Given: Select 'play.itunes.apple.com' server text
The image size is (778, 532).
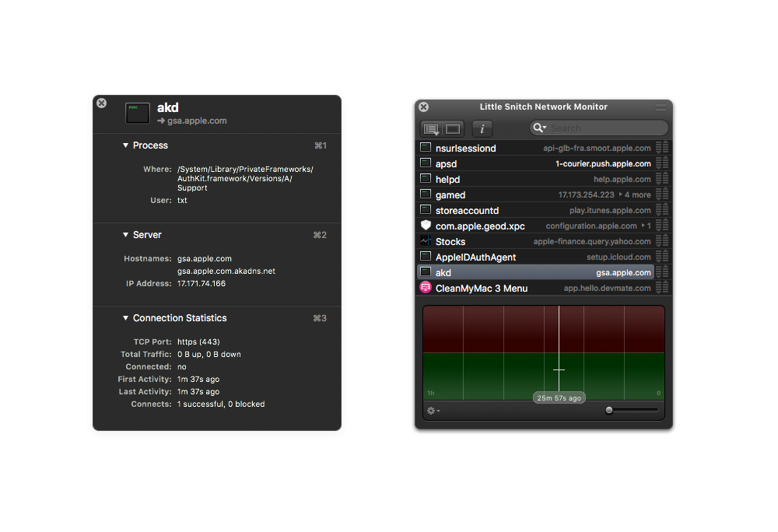Looking at the screenshot, I should [x=610, y=210].
